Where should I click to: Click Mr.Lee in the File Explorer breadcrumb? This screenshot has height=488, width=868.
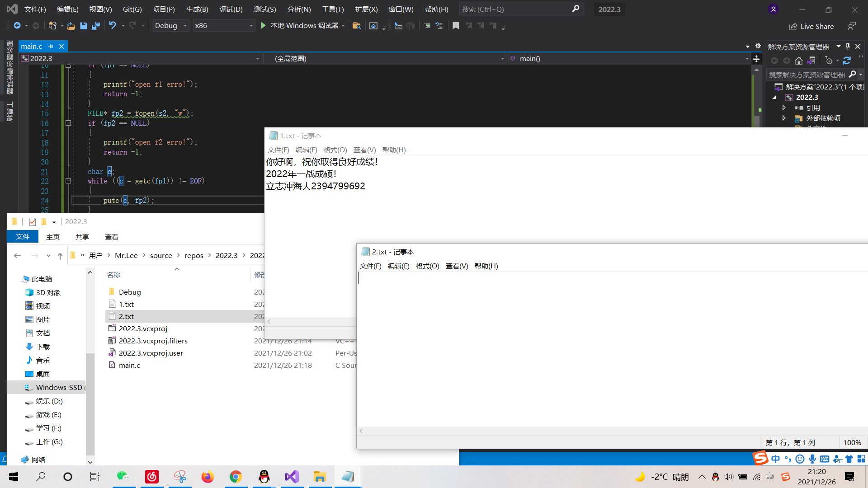coord(126,255)
